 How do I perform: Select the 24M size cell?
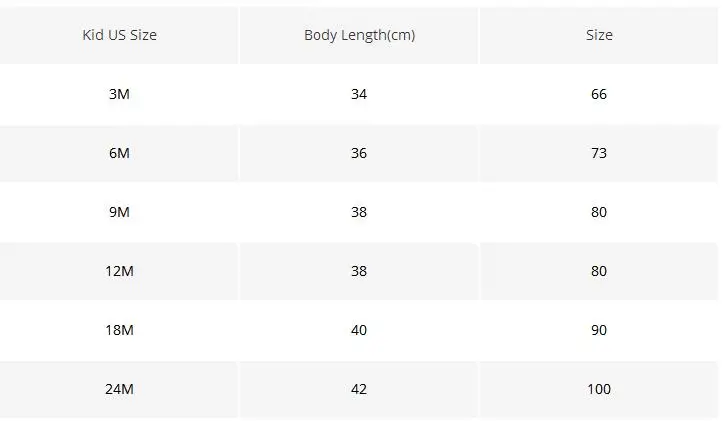tap(119, 389)
